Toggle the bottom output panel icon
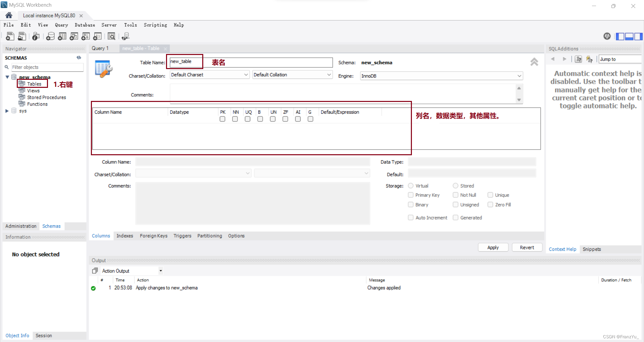644x342 pixels. pyautogui.click(x=629, y=36)
